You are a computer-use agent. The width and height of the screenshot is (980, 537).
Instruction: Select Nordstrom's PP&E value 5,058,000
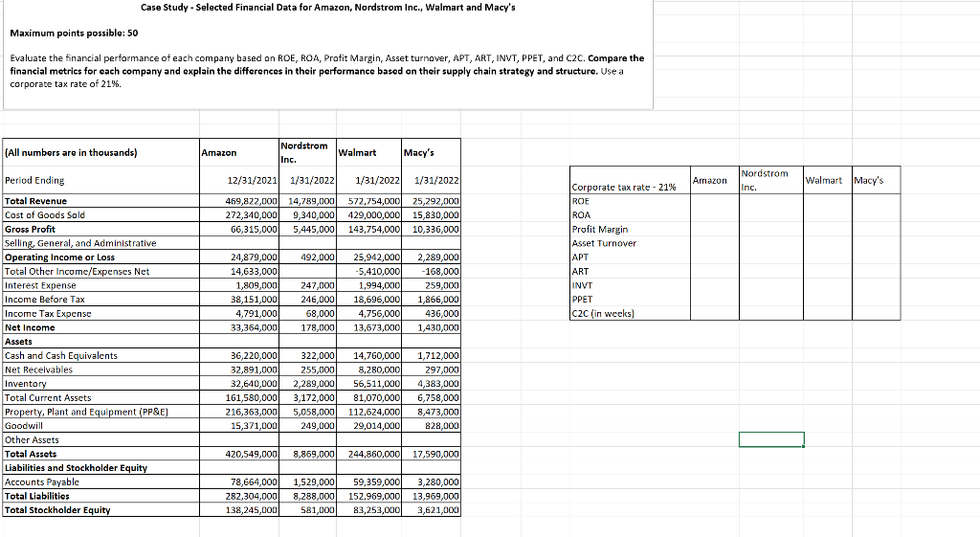coord(314,412)
